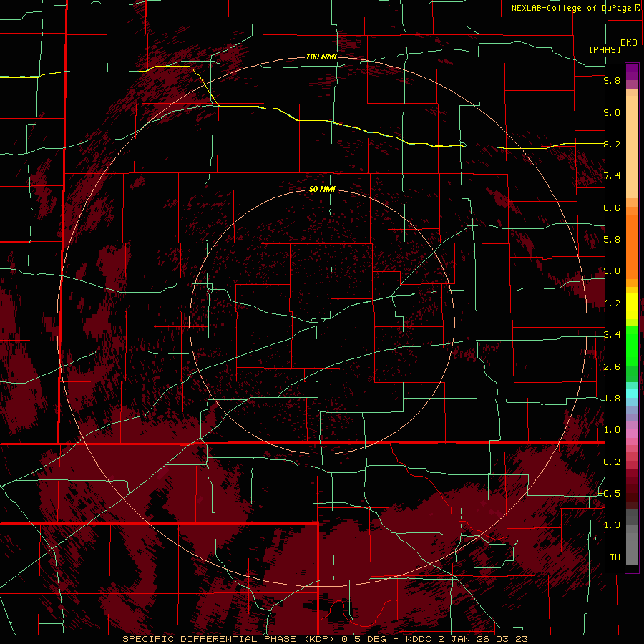The height and width of the screenshot is (644, 644).
Task: Click the "50 NMI" range ring label
Action: point(322,189)
